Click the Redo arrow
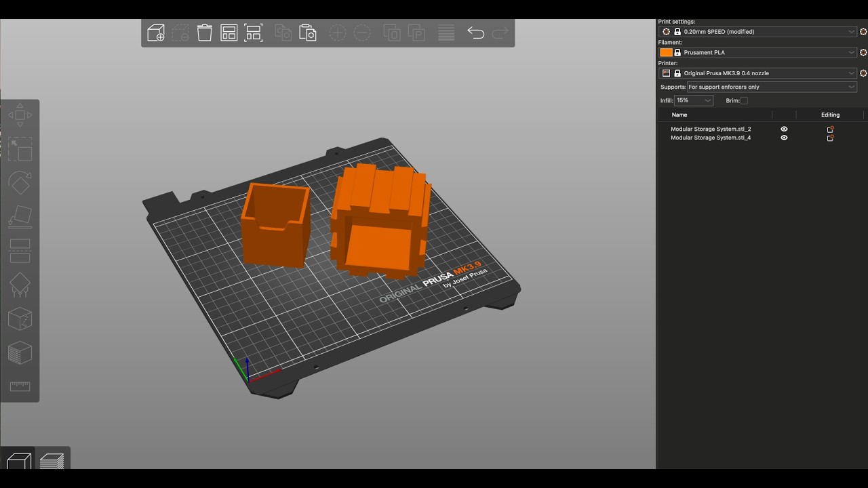Screen dimensions: 868x488 click(x=500, y=33)
